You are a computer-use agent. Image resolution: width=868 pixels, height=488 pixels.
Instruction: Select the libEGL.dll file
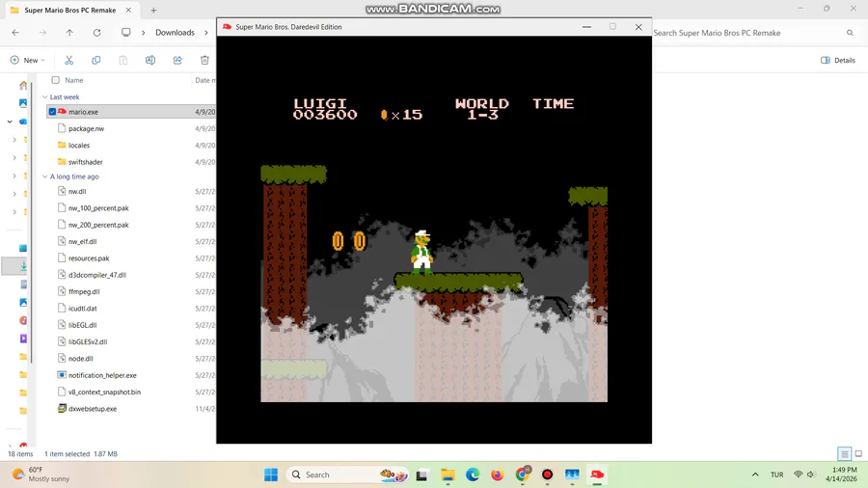pos(83,325)
